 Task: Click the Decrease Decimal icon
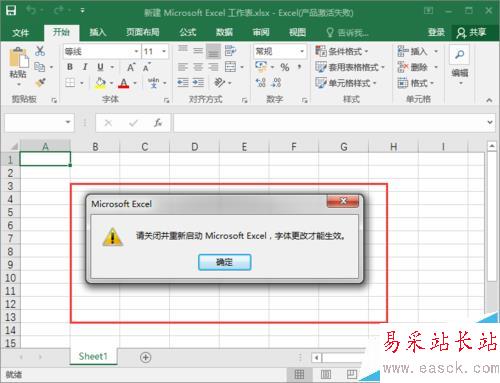coord(276,83)
